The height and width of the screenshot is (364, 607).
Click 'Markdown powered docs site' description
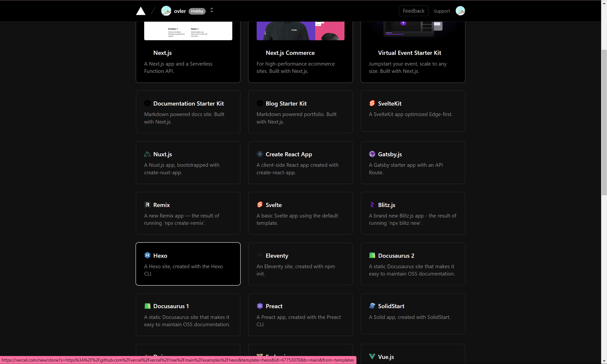pos(184,118)
